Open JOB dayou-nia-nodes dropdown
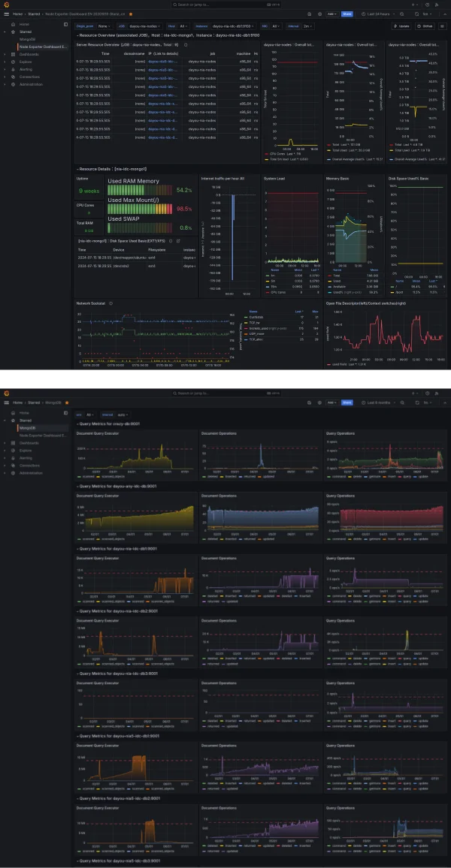Image resolution: width=451 pixels, height=868 pixels. click(145, 26)
